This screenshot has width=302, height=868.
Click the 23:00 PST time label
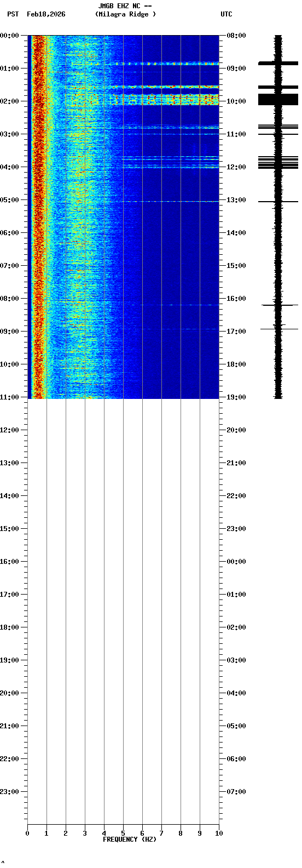click(9, 792)
